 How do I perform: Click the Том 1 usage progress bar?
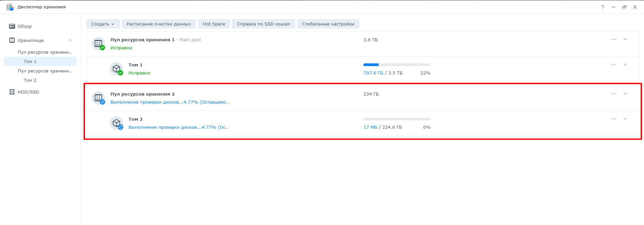click(397, 65)
